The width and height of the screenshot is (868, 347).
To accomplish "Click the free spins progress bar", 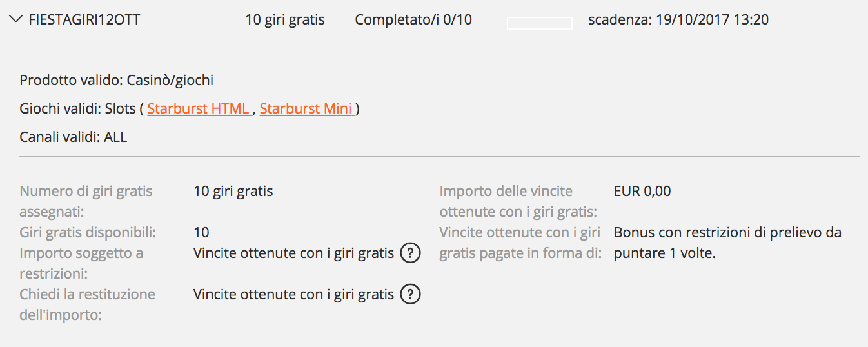I will (x=540, y=23).
